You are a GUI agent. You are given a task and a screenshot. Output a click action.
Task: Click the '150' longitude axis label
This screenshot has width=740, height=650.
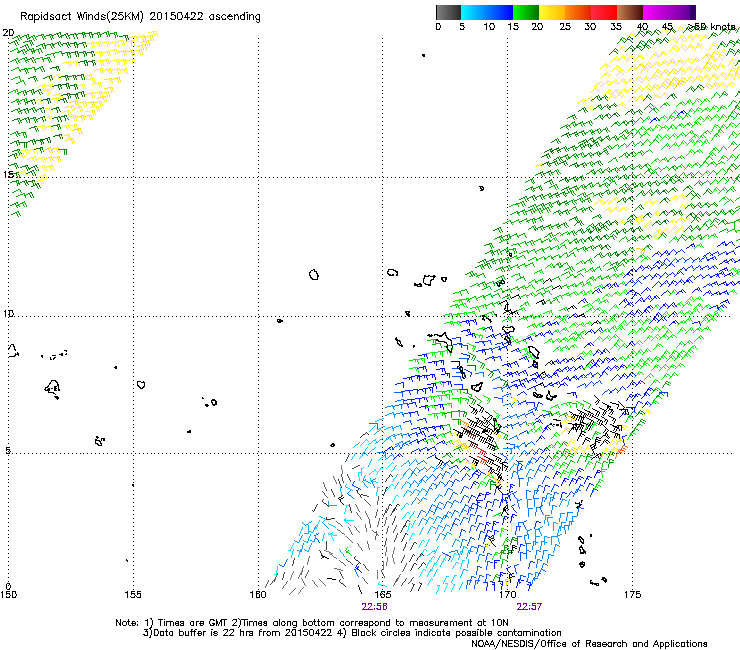click(x=8, y=594)
